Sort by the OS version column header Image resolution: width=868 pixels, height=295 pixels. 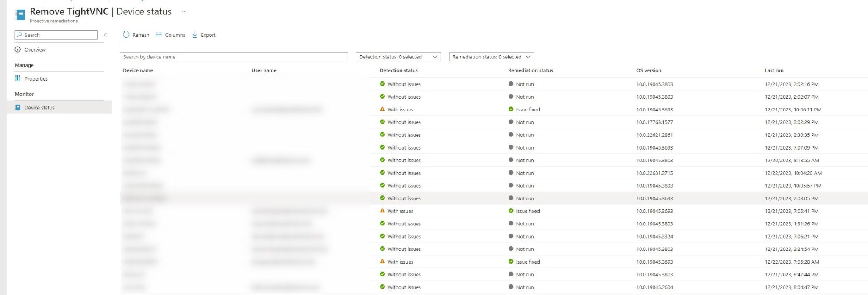pyautogui.click(x=648, y=70)
